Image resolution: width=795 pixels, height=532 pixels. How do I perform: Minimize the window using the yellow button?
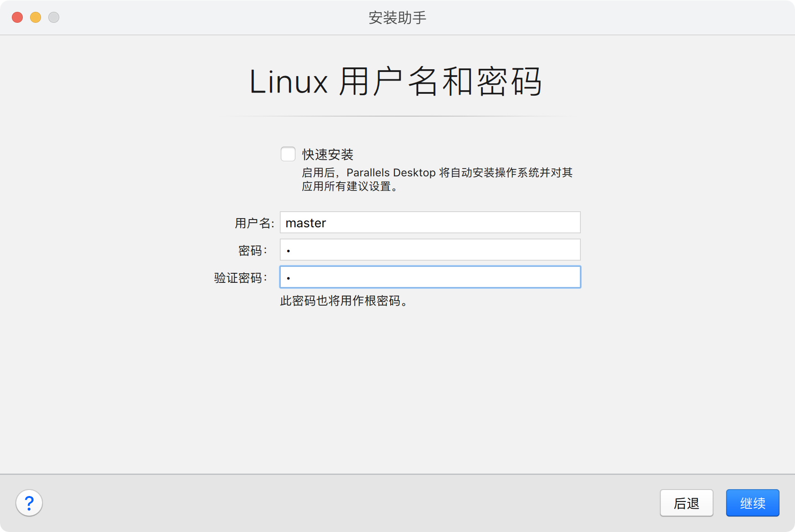tap(36, 17)
